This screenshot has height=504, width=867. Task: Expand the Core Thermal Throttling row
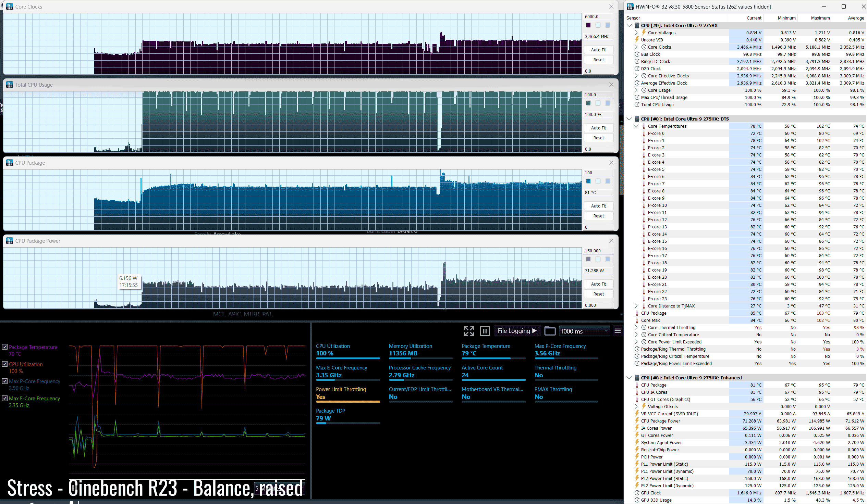click(x=636, y=328)
